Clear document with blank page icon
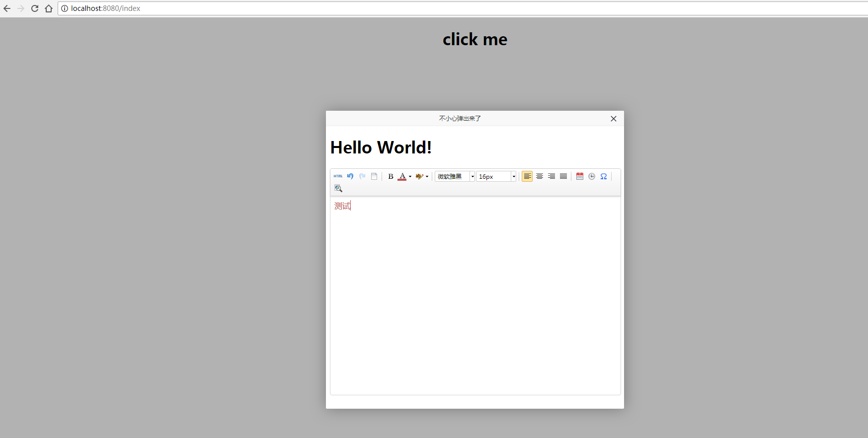 (374, 176)
